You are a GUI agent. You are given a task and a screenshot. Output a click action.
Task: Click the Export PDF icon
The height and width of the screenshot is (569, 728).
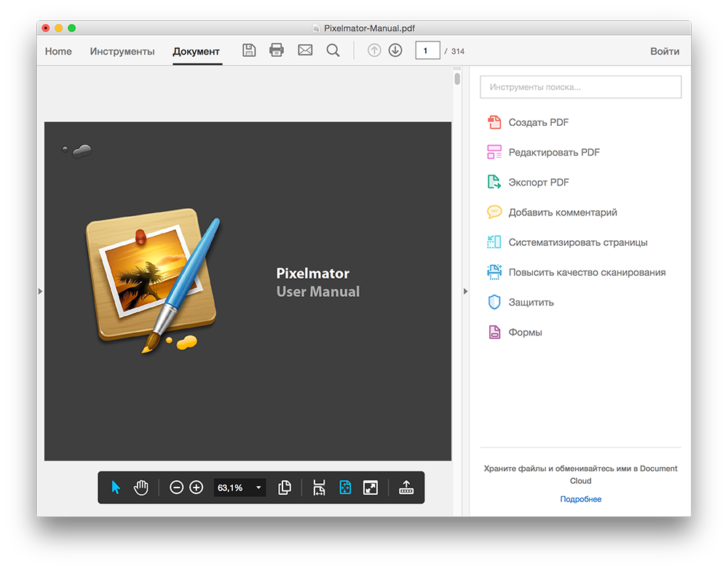pyautogui.click(x=494, y=182)
